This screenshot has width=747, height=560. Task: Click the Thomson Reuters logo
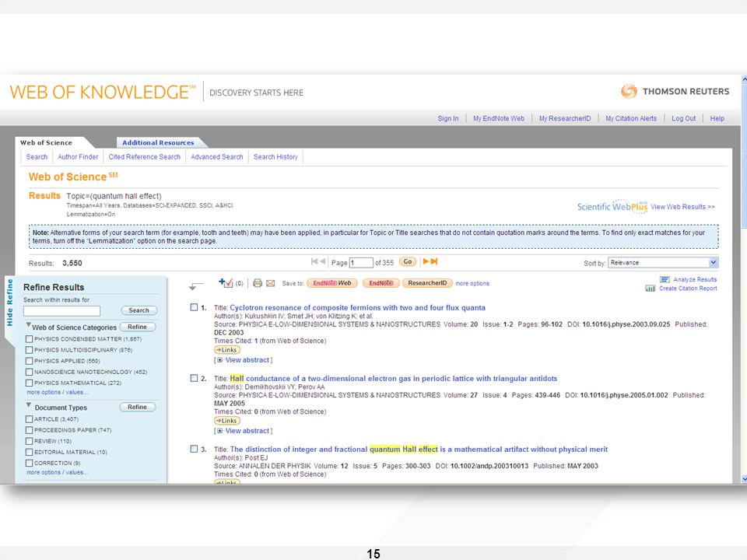click(675, 92)
